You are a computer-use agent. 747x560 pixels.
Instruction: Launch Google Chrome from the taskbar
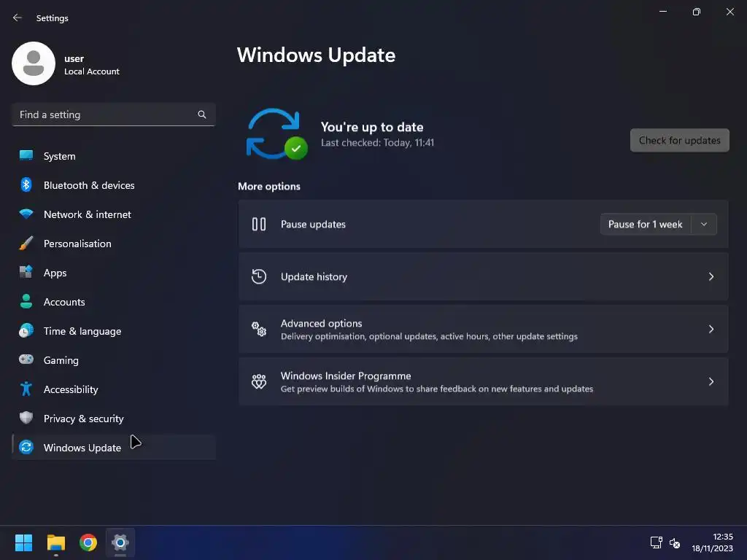tap(88, 542)
